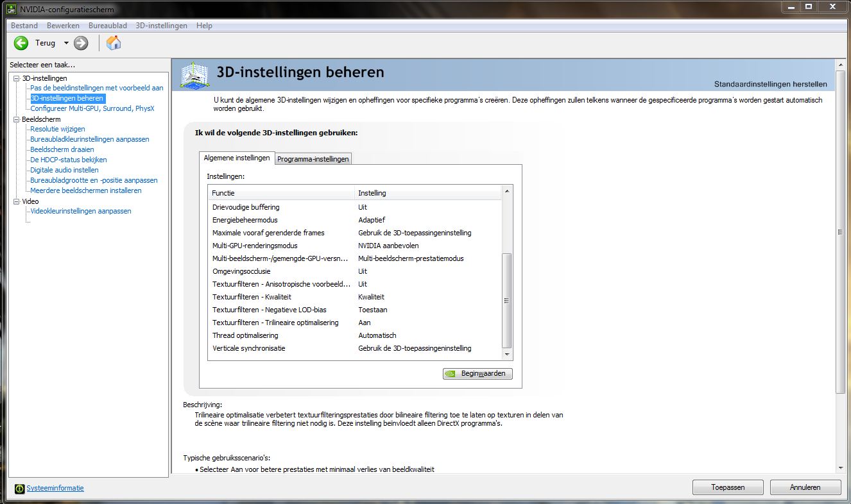This screenshot has width=851, height=504.
Task: Click the main panel scrollbar down arrow
Action: tap(841, 469)
